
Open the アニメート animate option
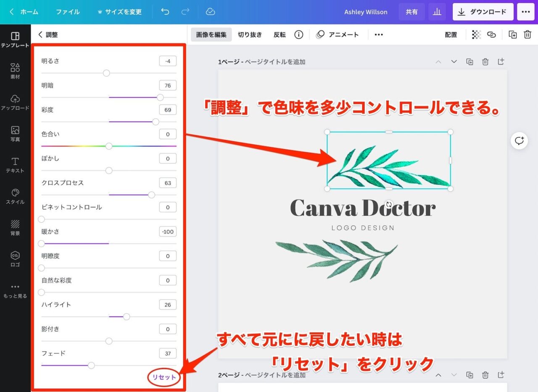pyautogui.click(x=338, y=34)
